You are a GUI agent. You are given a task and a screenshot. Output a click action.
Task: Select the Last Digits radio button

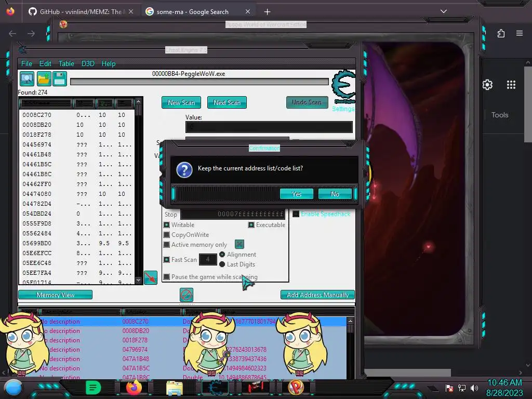tap(222, 264)
